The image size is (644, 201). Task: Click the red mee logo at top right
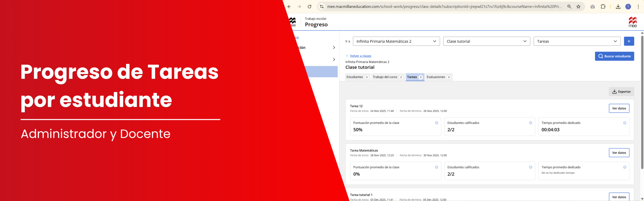[633, 22]
